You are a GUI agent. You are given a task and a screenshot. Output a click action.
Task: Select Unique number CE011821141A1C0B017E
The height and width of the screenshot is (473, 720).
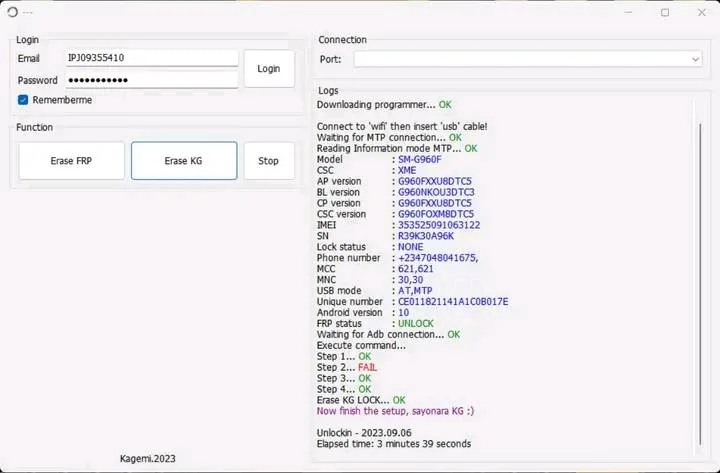(x=453, y=302)
